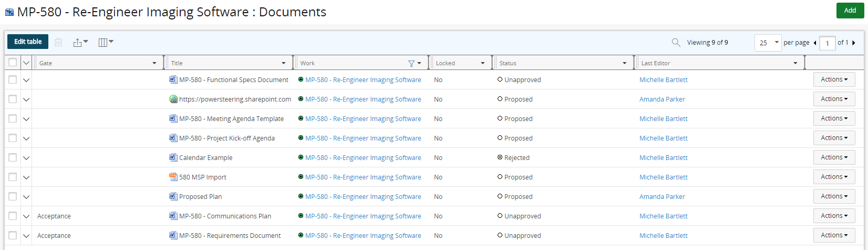The image size is (868, 250).
Task: Open the export icon menu
Action: pyautogui.click(x=80, y=43)
